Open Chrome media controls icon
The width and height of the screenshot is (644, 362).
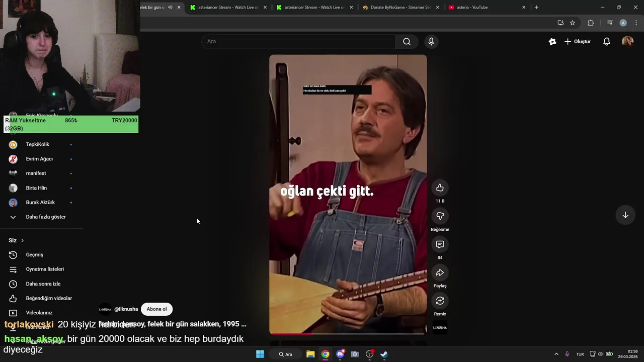pos(610,23)
